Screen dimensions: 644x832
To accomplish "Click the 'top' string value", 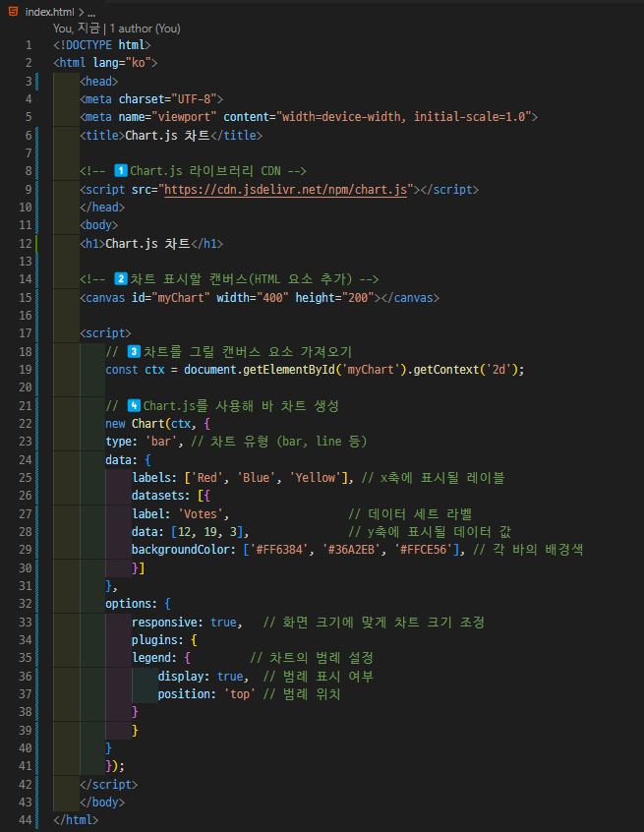I will coord(239,694).
